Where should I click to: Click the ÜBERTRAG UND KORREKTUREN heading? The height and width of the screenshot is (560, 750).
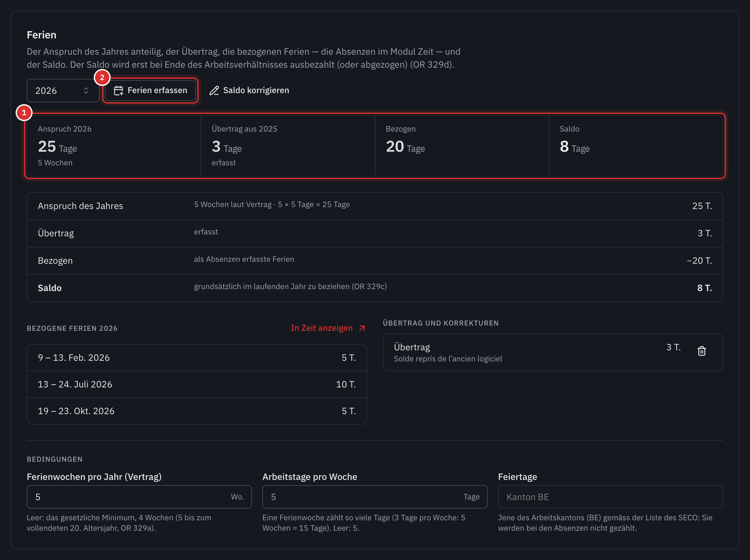click(x=440, y=323)
